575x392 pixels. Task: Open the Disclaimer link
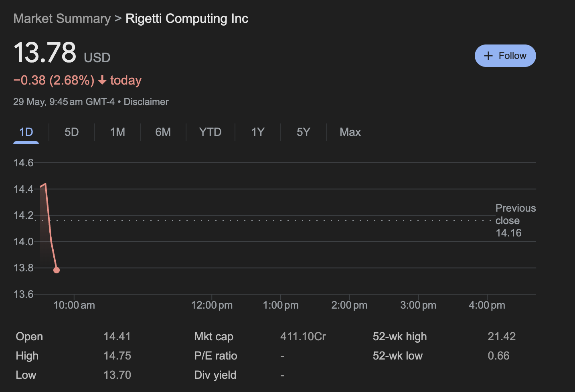146,102
